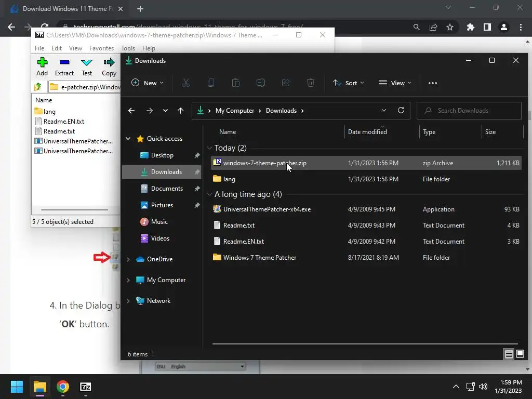Open the See more ellipsis menu
This screenshot has width=532, height=399.
(433, 83)
